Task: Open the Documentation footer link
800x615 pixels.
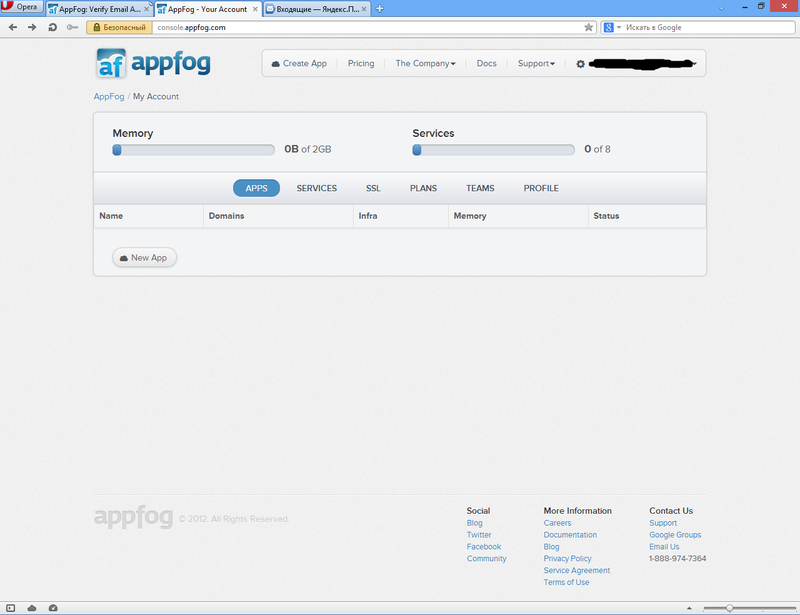Action: tap(570, 535)
